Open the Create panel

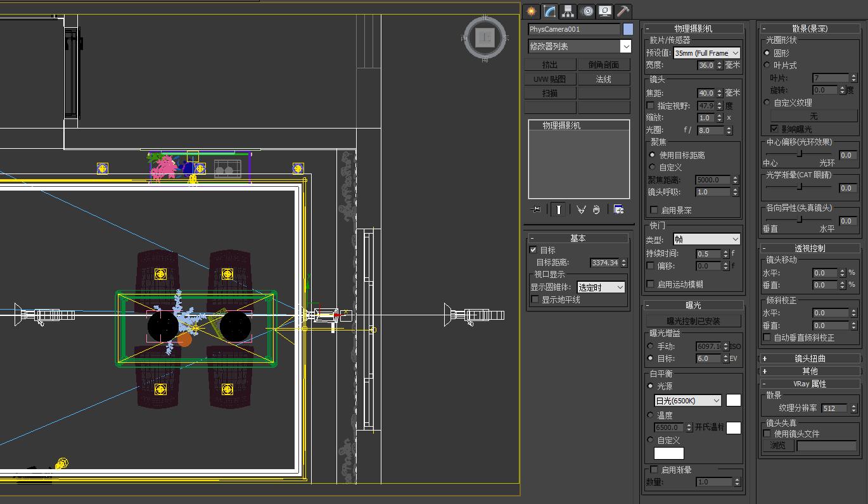point(531,11)
